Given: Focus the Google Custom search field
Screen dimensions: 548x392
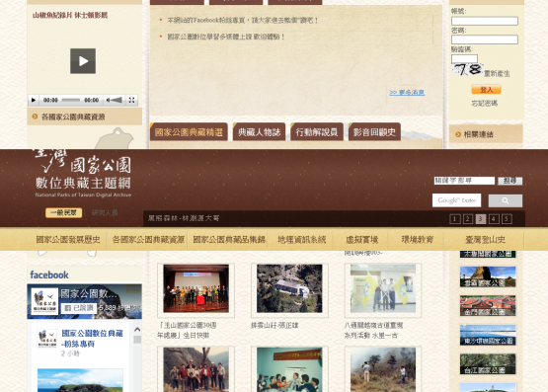Looking at the screenshot, I should coord(456,200).
